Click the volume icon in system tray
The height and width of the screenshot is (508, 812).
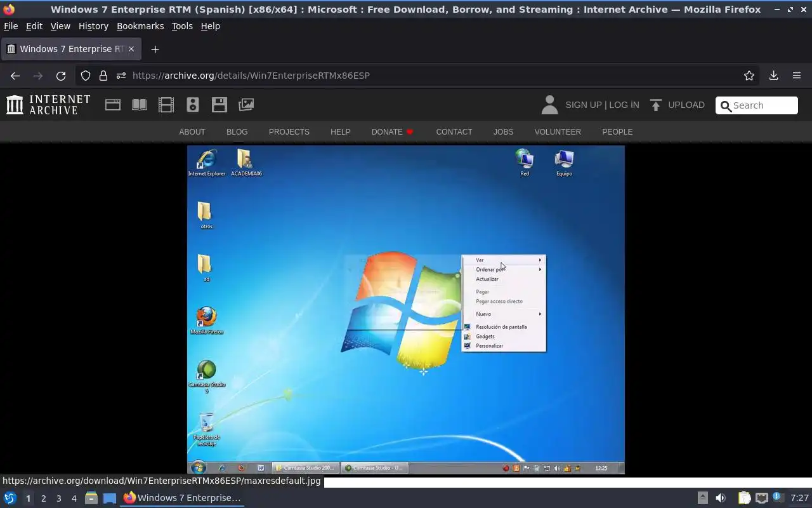[x=721, y=498]
